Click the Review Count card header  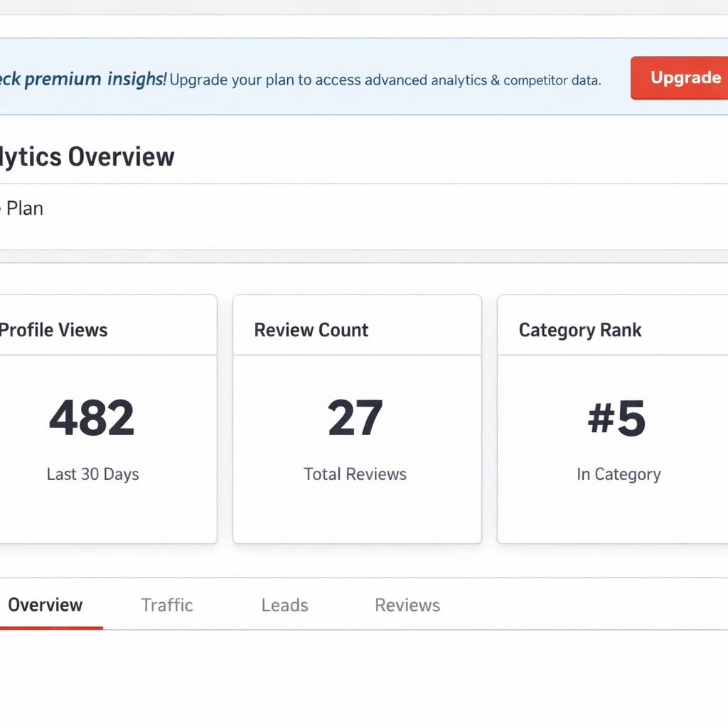311,330
